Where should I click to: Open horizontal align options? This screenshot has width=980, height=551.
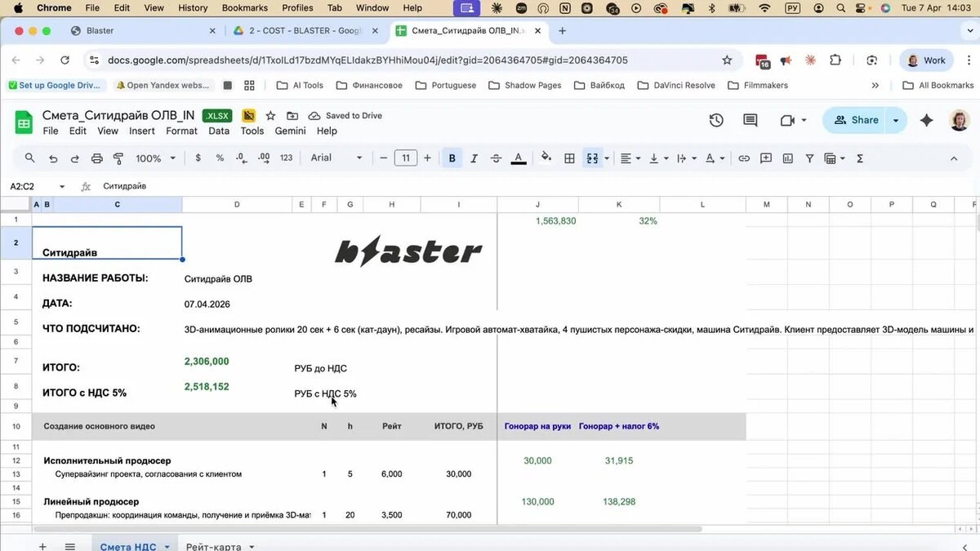(x=630, y=158)
